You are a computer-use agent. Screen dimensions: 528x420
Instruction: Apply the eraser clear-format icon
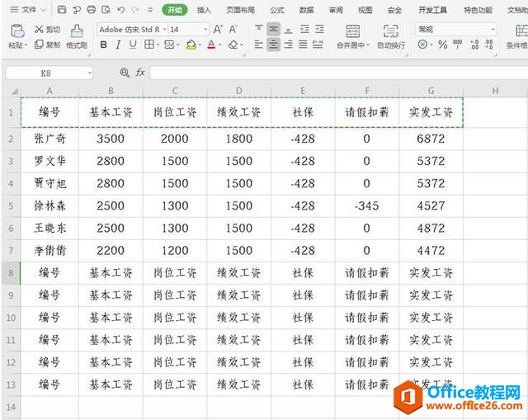pos(233,45)
